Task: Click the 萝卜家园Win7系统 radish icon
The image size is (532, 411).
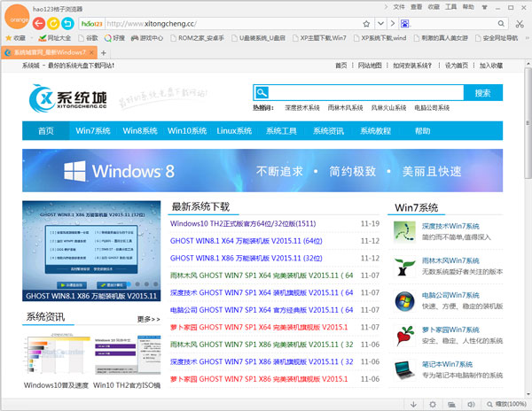Action: click(x=404, y=336)
